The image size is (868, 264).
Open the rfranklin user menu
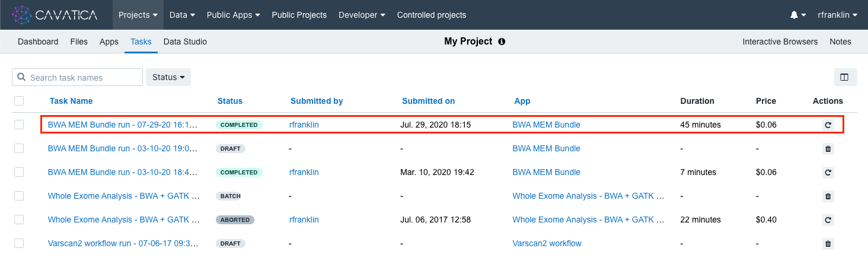[837, 15]
